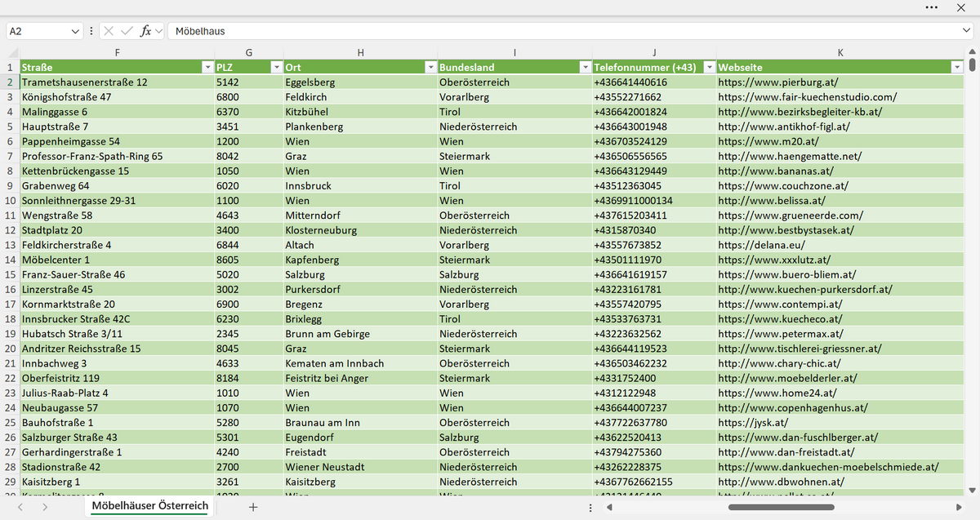Open the Straße column filter dropdown
This screenshot has height=520, width=980.
(x=206, y=67)
